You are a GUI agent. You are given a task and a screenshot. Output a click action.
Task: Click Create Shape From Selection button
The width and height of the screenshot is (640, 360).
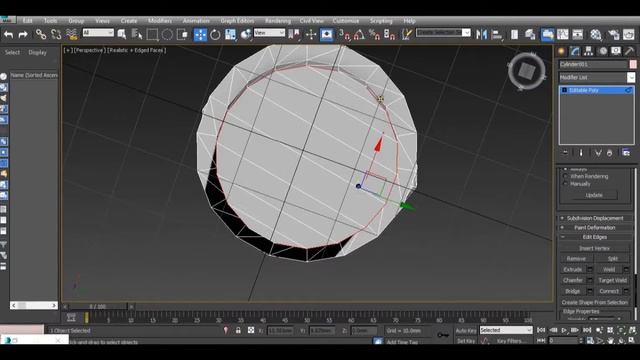pos(594,302)
